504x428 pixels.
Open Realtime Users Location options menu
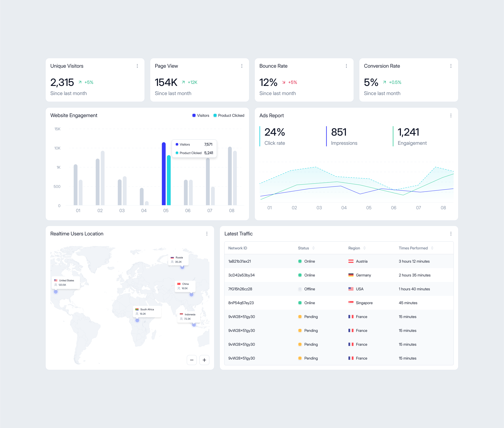pyautogui.click(x=207, y=234)
